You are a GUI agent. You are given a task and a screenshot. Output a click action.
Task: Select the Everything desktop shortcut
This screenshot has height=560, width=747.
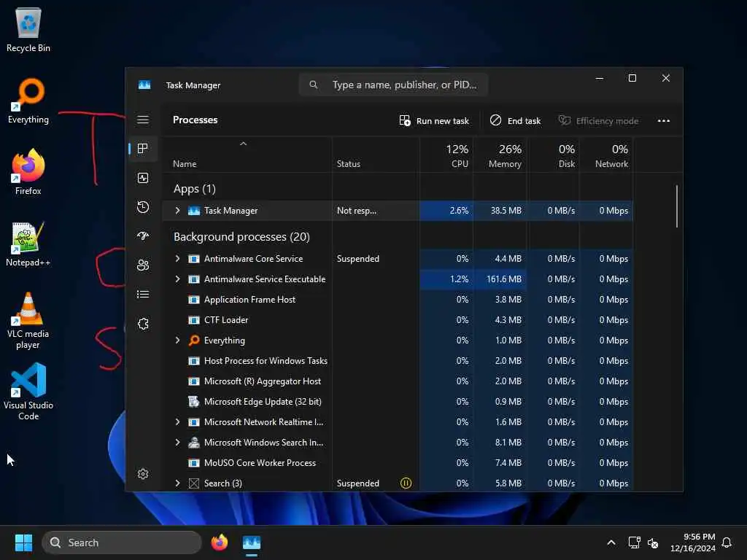coord(28,101)
